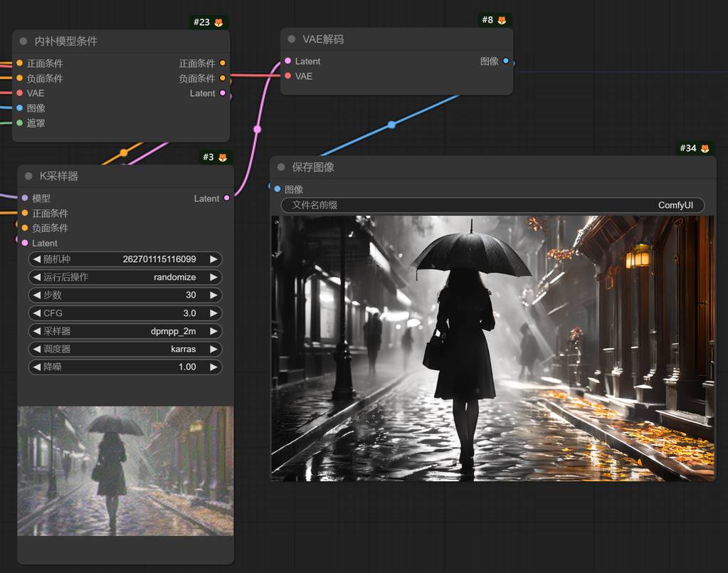Click the fox icon on node #34 badge

(x=705, y=148)
